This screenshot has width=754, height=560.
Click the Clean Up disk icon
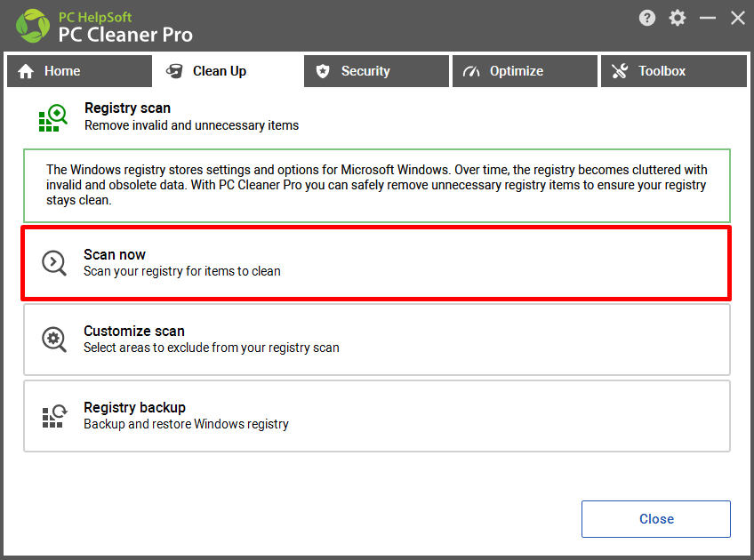tap(174, 71)
